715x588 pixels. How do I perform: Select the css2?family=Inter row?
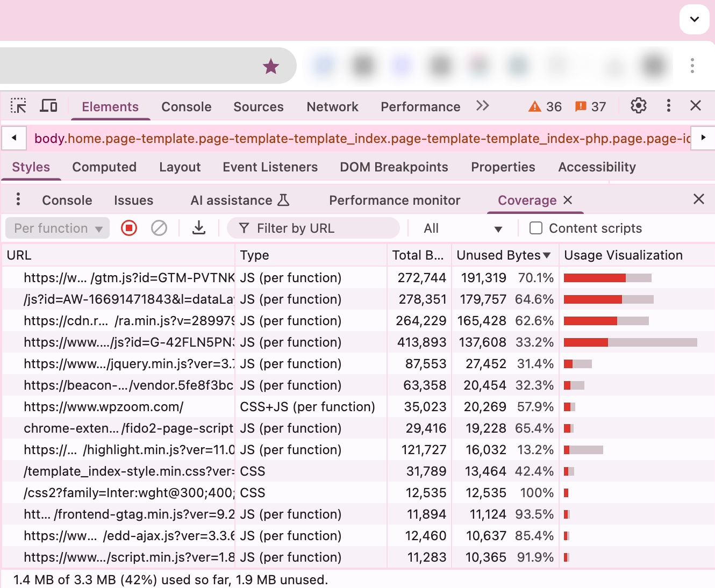(359, 493)
